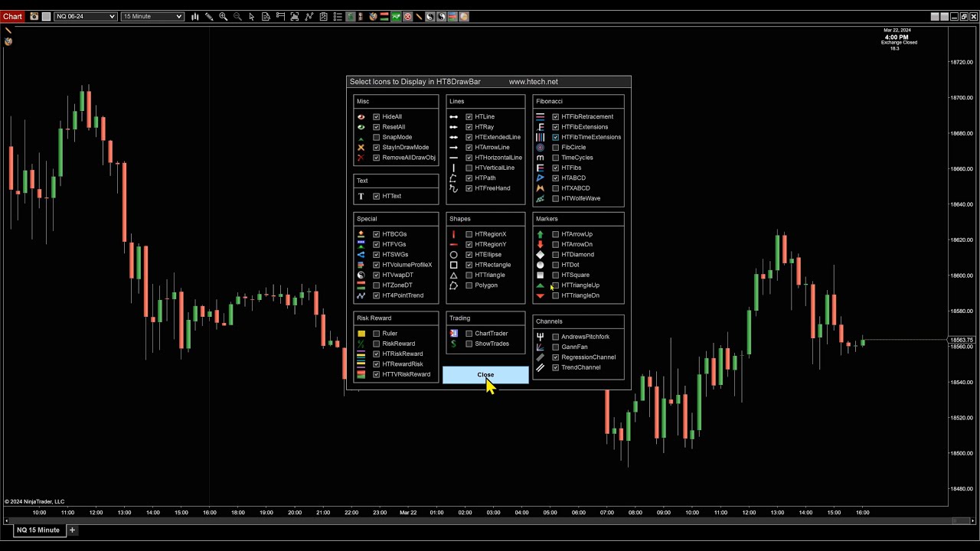Click the red circled X toolbar icon
980x551 pixels.
click(407, 17)
